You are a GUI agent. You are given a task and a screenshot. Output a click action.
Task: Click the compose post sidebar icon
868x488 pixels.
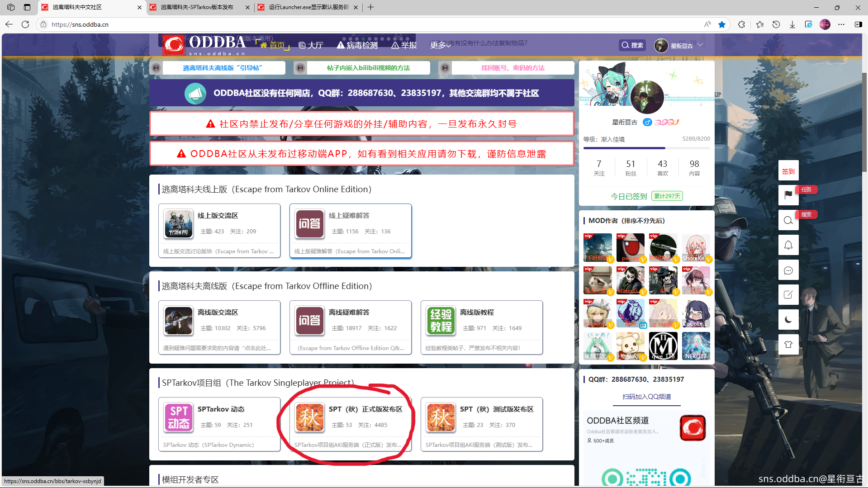788,295
